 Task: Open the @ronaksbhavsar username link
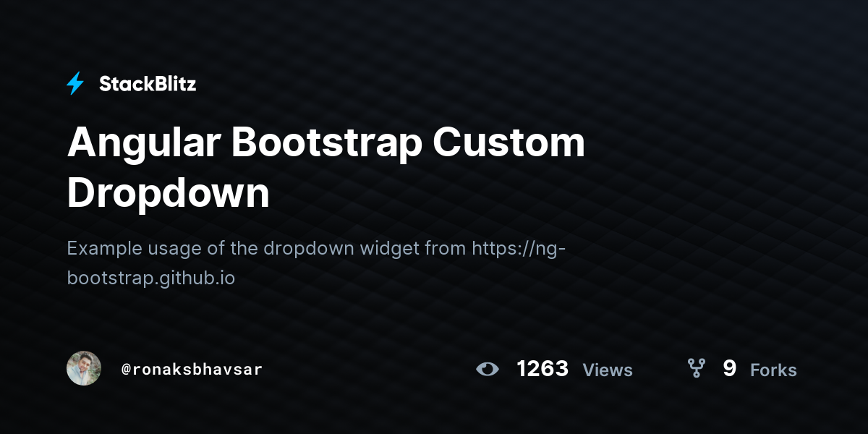coord(192,370)
